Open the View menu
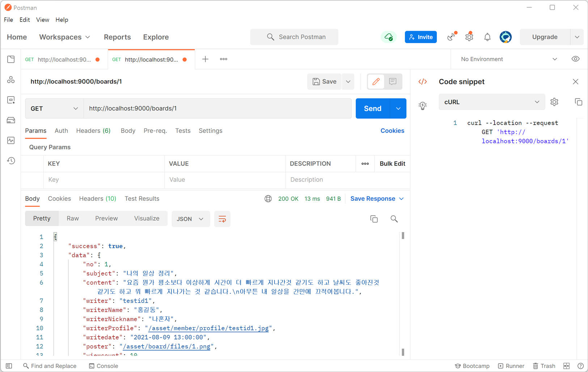 pyautogui.click(x=43, y=20)
